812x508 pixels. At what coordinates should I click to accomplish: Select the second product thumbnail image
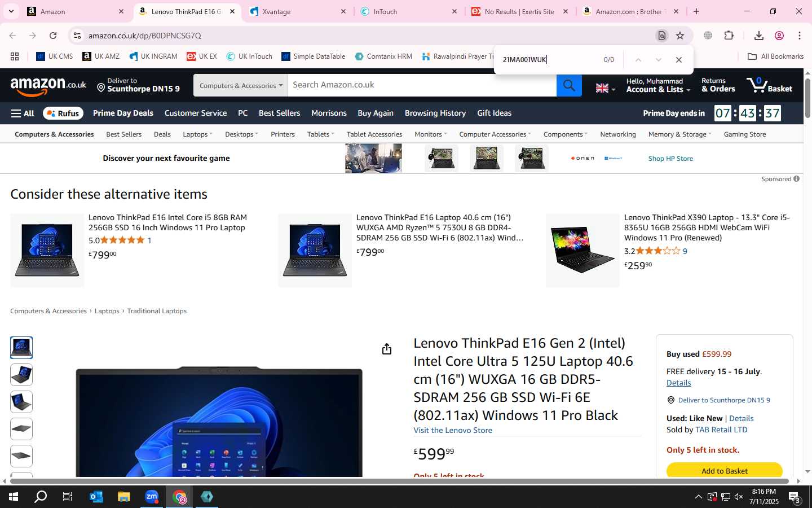pyautogui.click(x=21, y=375)
